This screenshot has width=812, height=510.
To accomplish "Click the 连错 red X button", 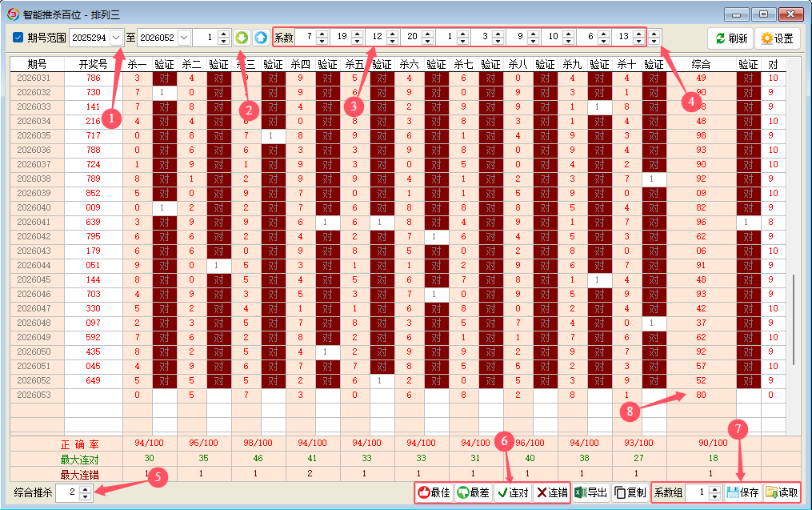I will point(551,493).
